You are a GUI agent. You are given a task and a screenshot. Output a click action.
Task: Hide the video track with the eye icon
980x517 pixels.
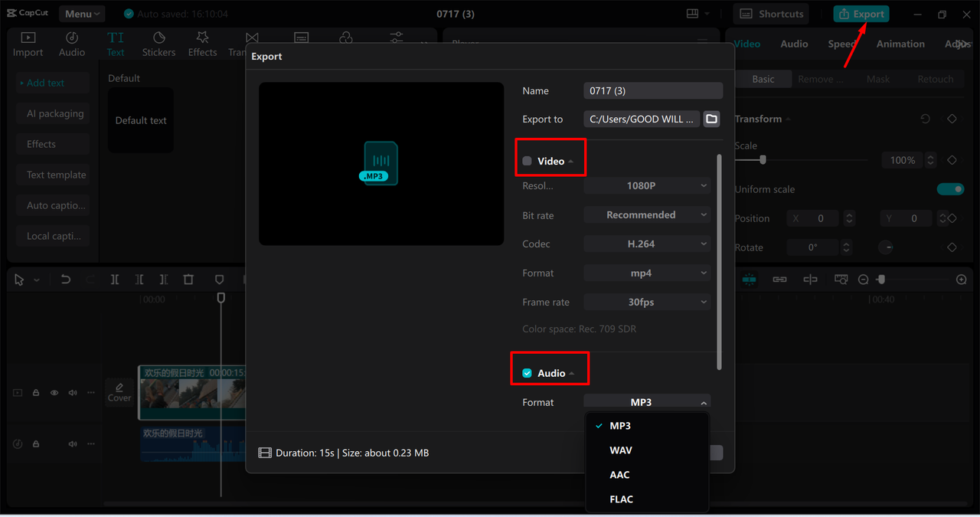click(x=54, y=393)
